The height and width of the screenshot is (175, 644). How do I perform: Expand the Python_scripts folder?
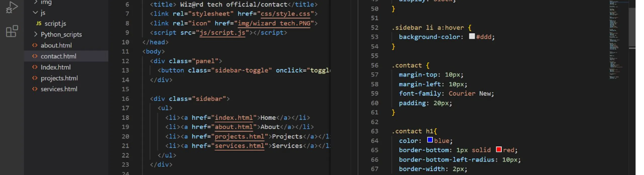(35, 34)
